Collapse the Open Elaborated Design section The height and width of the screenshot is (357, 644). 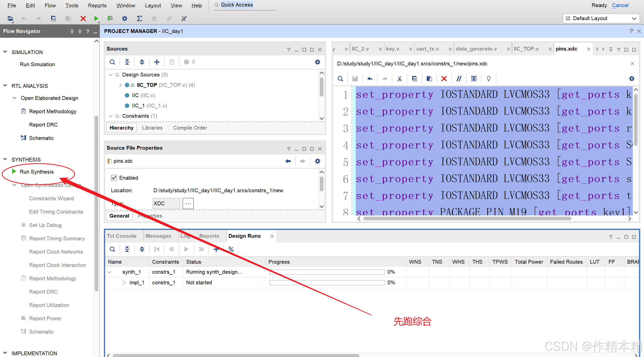(x=15, y=98)
